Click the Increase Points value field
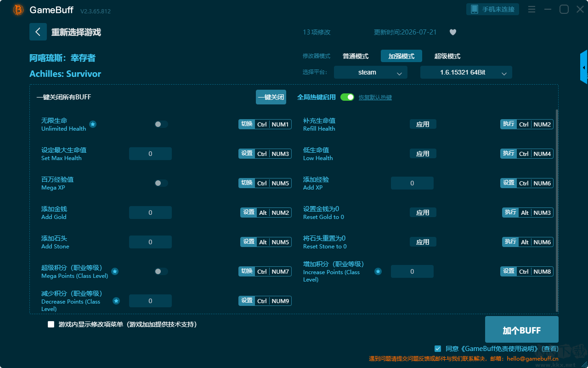The height and width of the screenshot is (368, 588). tap(412, 271)
